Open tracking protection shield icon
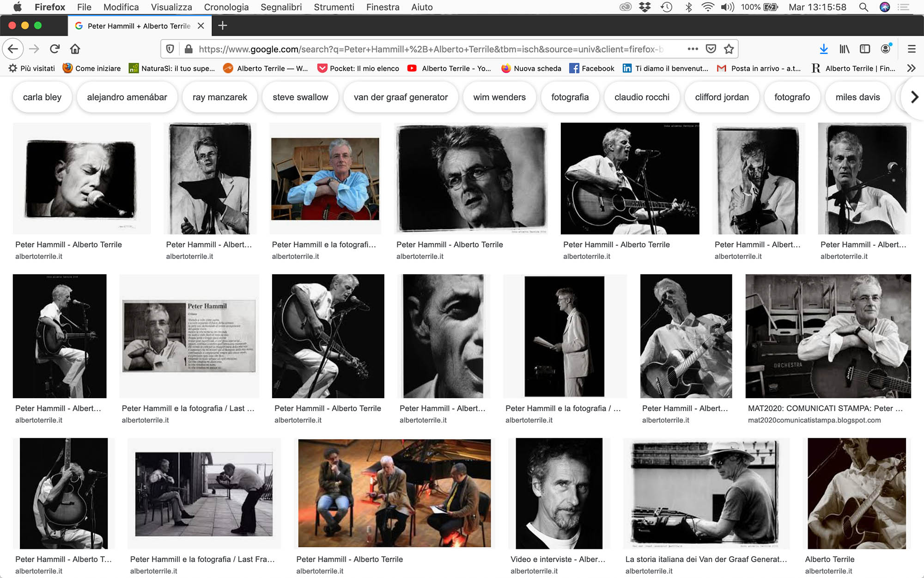Image resolution: width=924 pixels, height=578 pixels. click(x=170, y=49)
